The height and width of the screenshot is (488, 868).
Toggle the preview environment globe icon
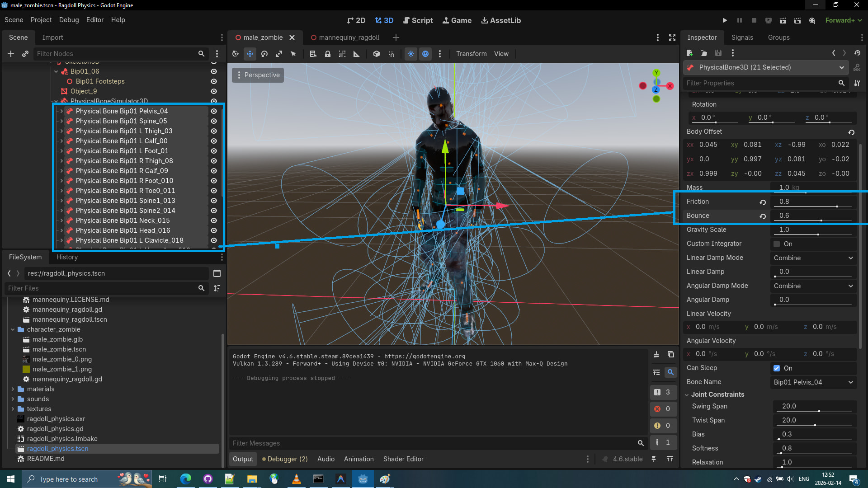point(425,54)
